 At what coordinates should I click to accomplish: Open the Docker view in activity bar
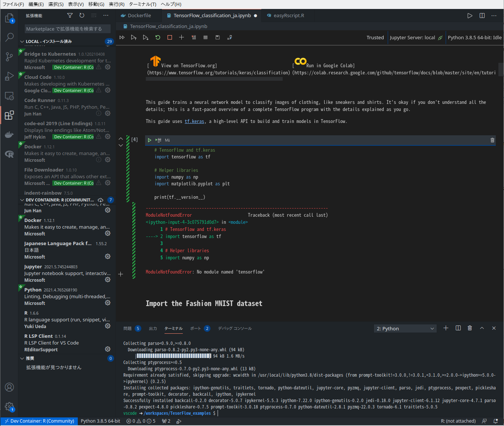click(x=9, y=135)
